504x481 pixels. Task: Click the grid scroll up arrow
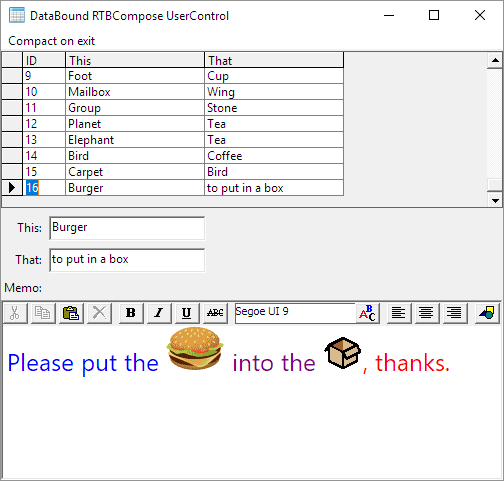click(495, 60)
